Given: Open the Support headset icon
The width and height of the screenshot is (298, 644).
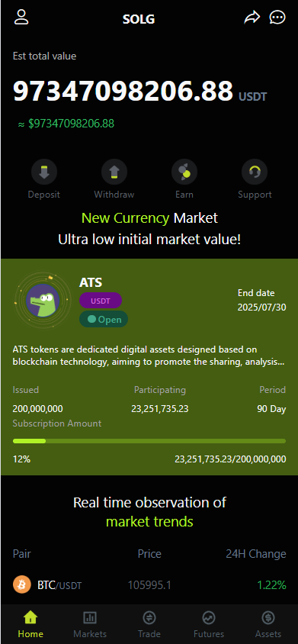Looking at the screenshot, I should pos(255,172).
